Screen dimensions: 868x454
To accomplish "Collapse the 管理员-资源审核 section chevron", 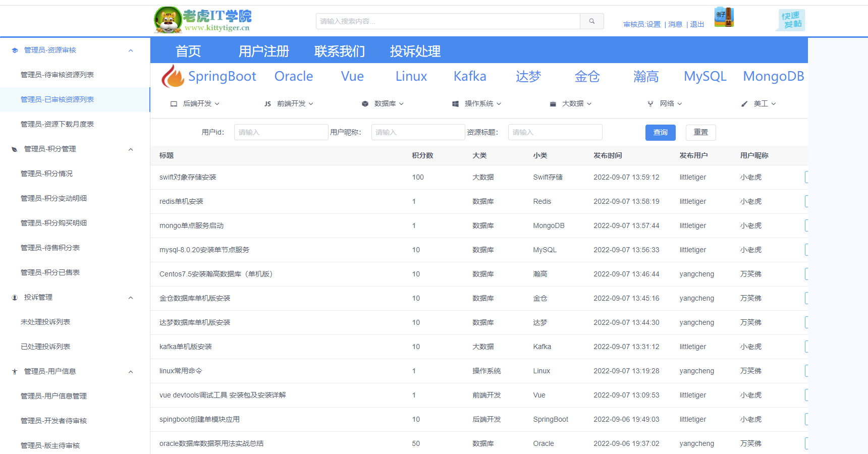I will tap(131, 50).
